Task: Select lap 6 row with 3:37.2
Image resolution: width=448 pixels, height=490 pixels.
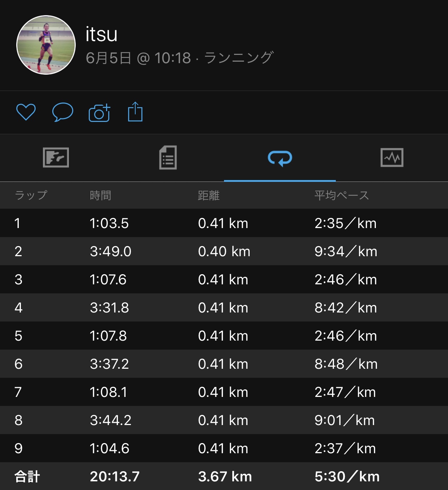Action: click(x=224, y=364)
